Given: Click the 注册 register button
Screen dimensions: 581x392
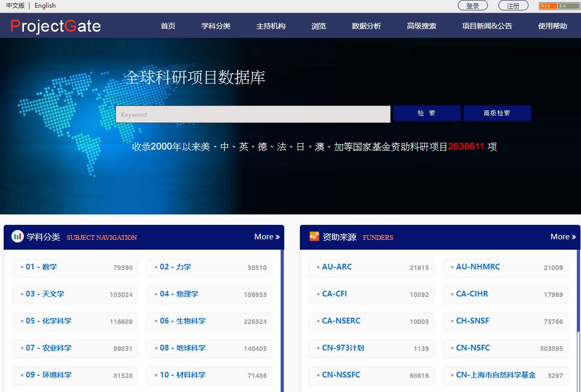Looking at the screenshot, I should [x=513, y=6].
